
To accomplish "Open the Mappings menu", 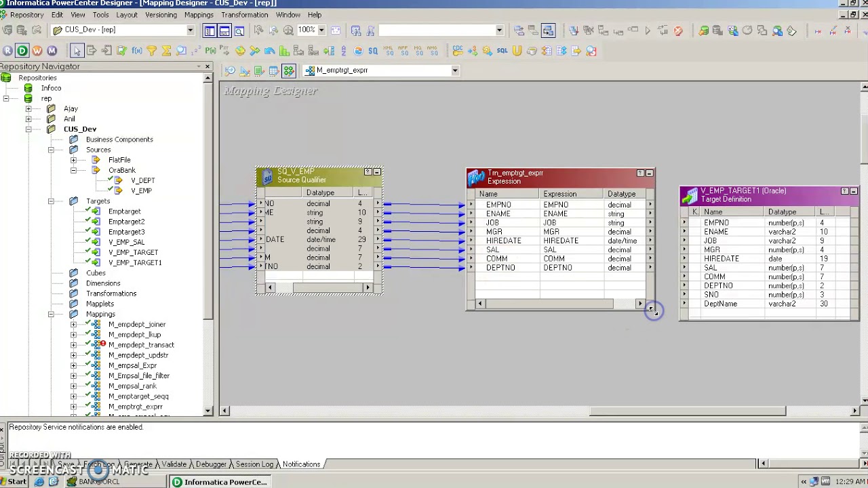I will coord(199,14).
